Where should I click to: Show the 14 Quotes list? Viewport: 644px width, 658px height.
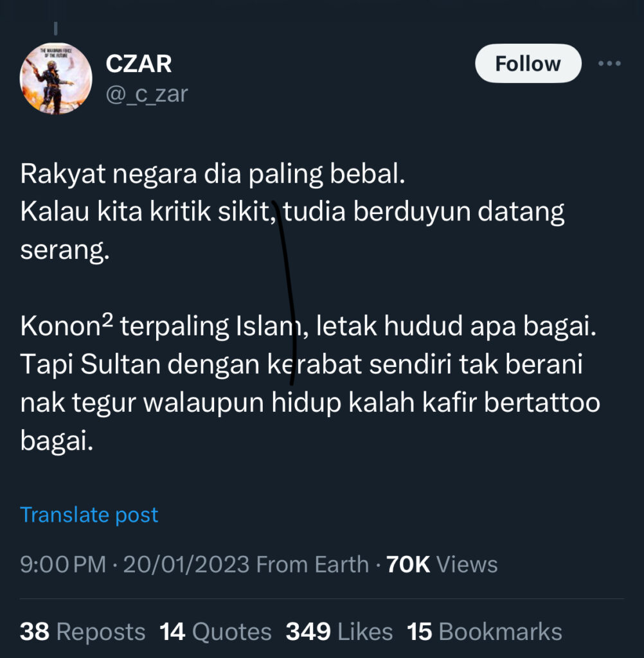215,632
